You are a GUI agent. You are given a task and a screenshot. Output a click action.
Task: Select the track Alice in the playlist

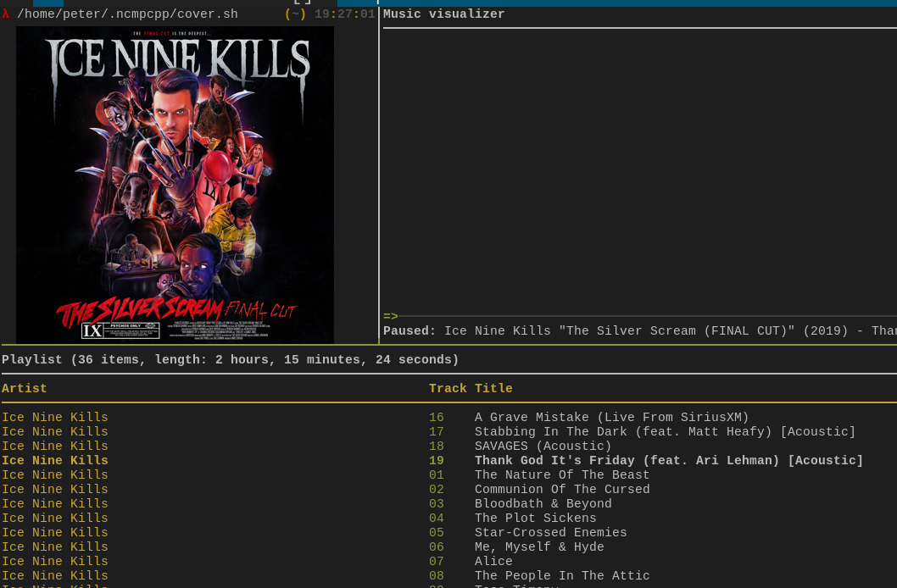(493, 562)
